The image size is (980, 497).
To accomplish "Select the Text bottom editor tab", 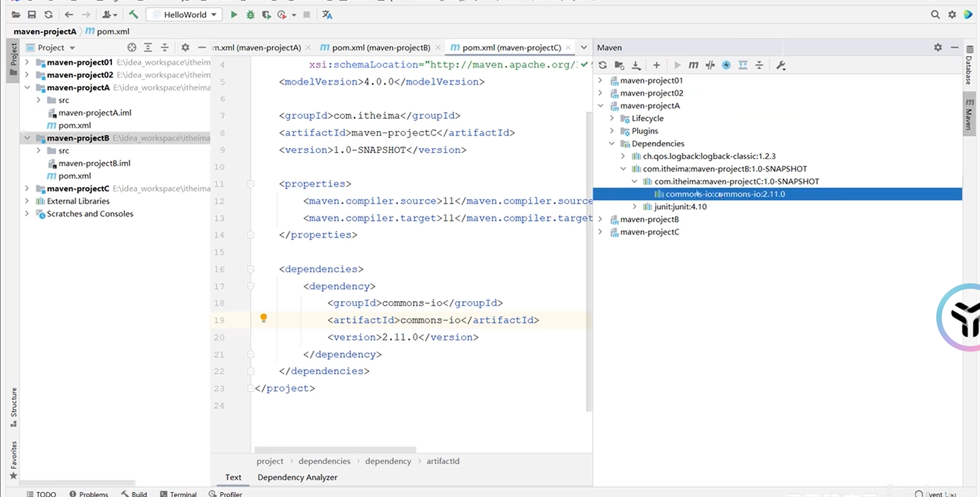I will (234, 477).
